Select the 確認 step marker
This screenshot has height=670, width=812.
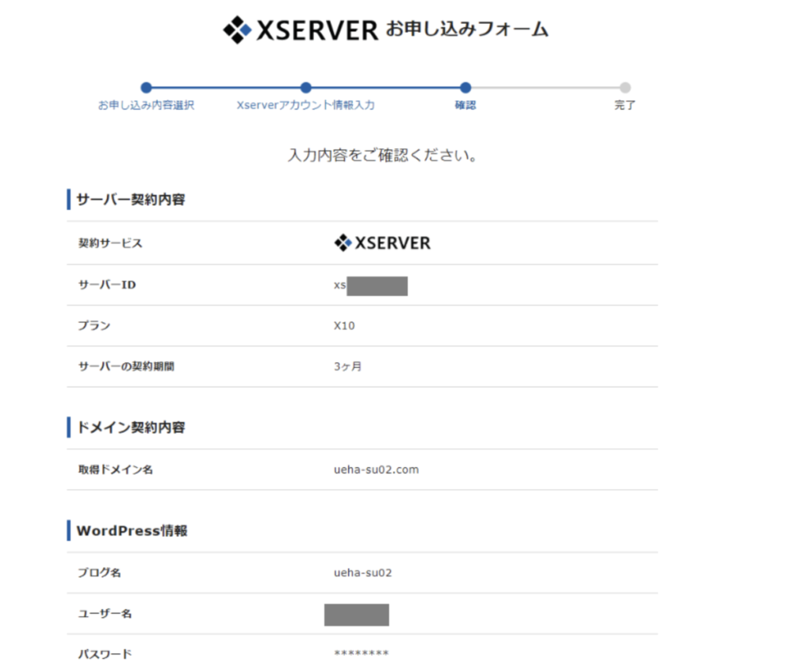tap(465, 87)
